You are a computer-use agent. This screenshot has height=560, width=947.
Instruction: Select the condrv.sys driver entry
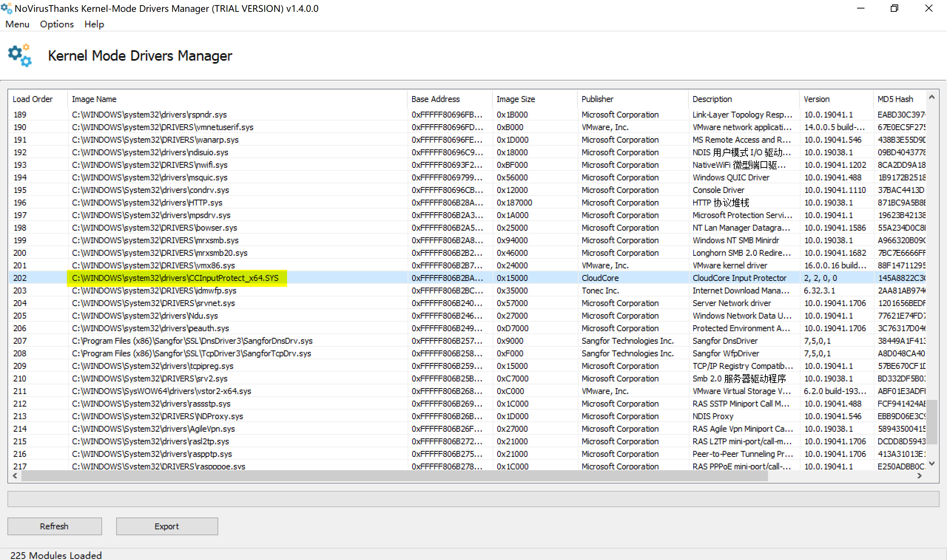[x=467, y=190]
